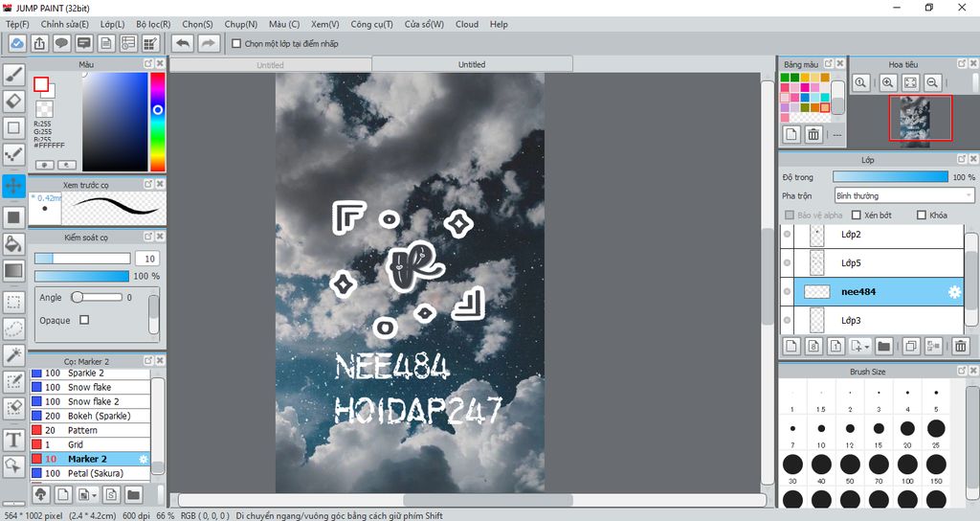Select the Bokeh (Sparkle) brush
Viewport: 980px width, 521px height.
(91, 416)
